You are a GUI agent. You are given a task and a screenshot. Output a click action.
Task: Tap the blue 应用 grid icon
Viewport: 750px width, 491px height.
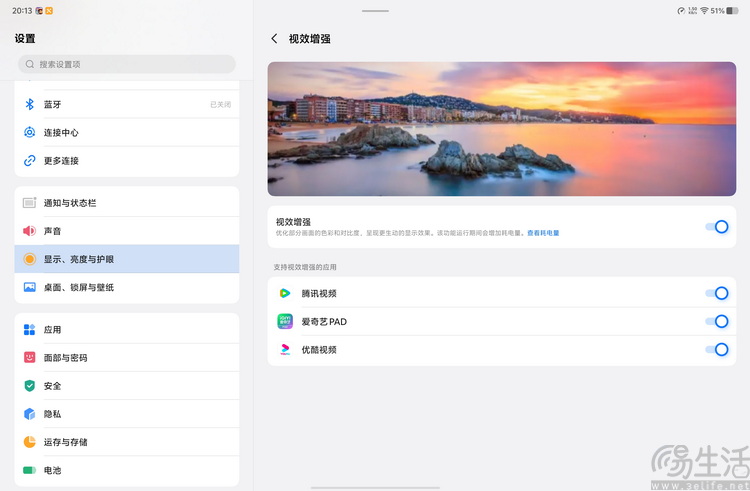(x=30, y=329)
